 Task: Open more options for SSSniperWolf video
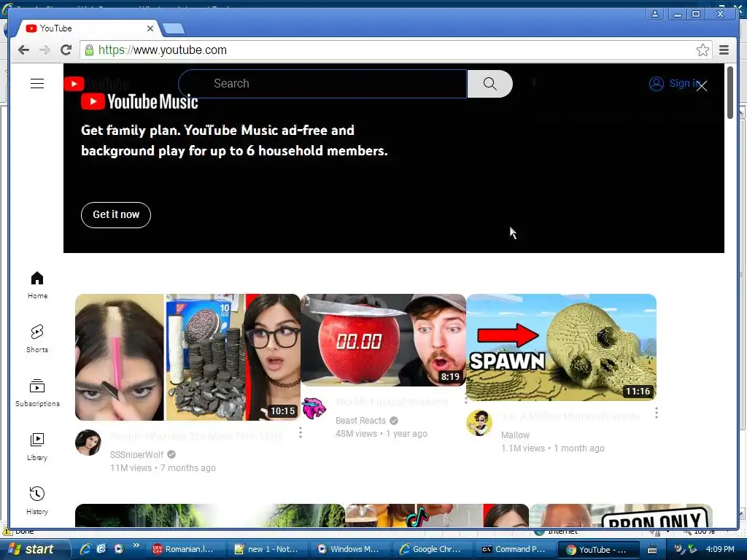pyautogui.click(x=301, y=432)
